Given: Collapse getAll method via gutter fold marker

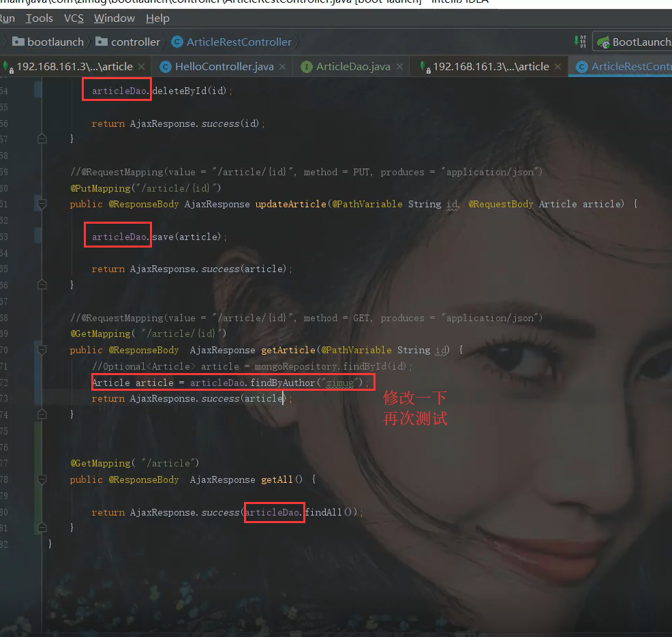Looking at the screenshot, I should (42, 479).
